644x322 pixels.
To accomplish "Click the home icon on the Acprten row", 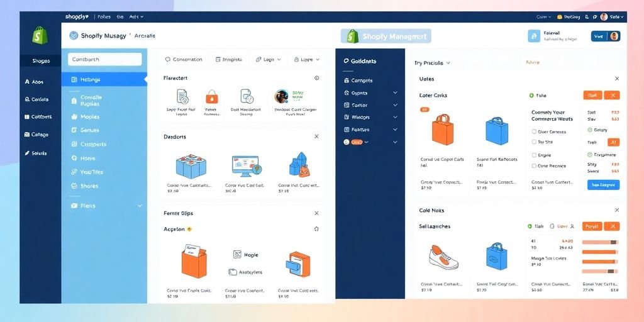I will click(316, 229).
